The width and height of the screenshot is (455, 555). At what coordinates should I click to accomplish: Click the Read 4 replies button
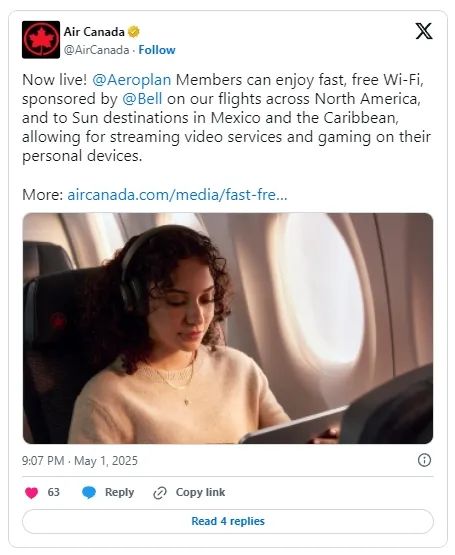coord(228,521)
